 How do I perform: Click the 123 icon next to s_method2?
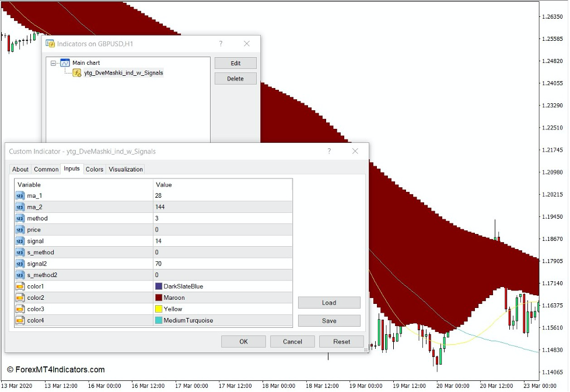(19, 275)
